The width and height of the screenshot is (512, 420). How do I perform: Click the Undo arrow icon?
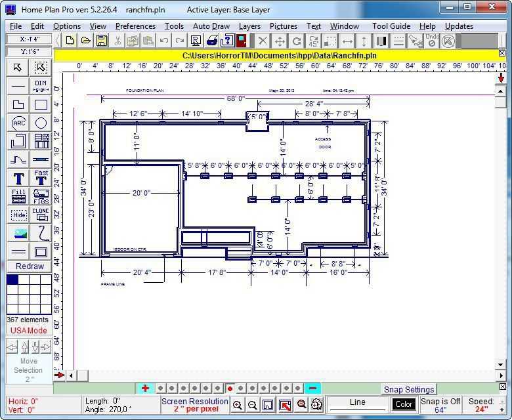click(164, 41)
